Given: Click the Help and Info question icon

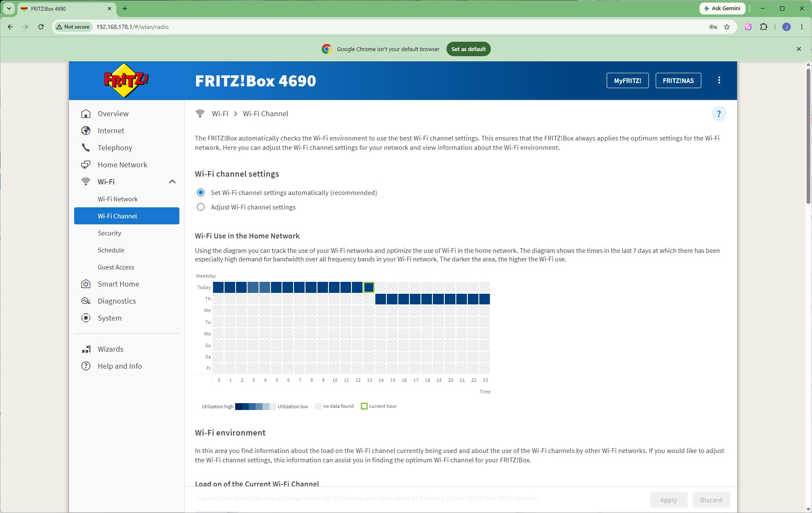Looking at the screenshot, I should 86,366.
